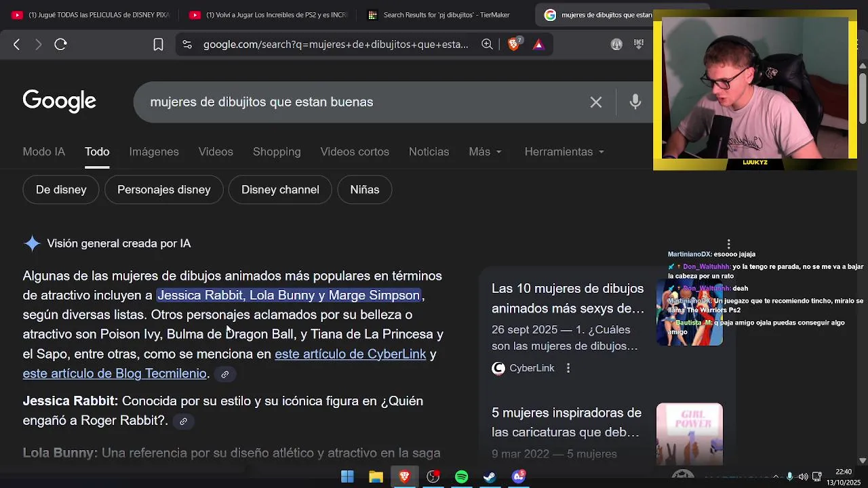Open Brave Shields lion icon
This screenshot has height=488, width=868.
point(514,45)
